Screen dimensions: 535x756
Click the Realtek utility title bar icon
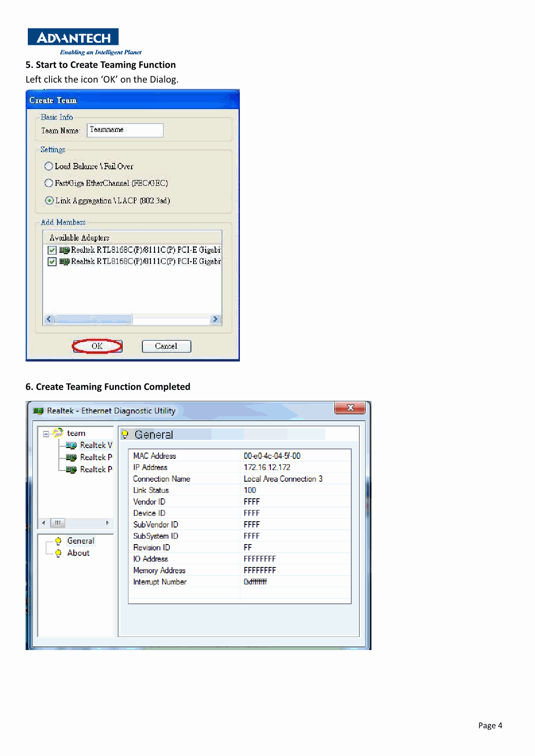38,411
